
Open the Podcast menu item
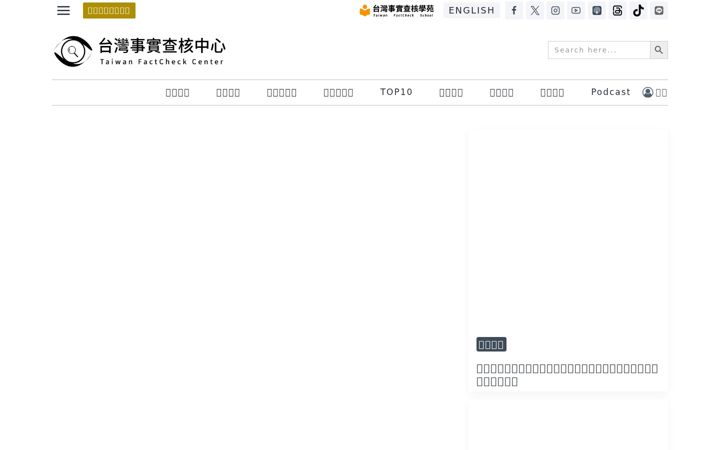tap(610, 92)
